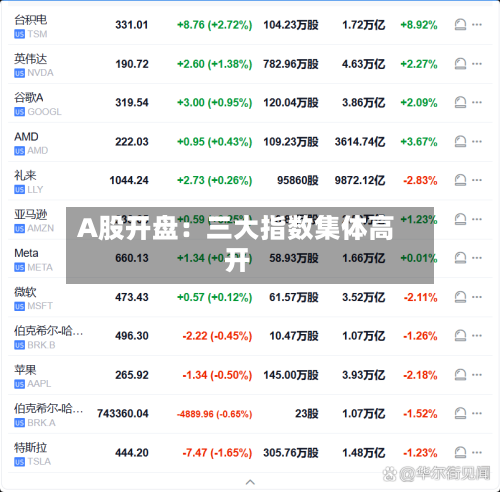Screen dimensions: 500x492
Task: Open the ellipsis menu for AMD
Action: (477, 141)
